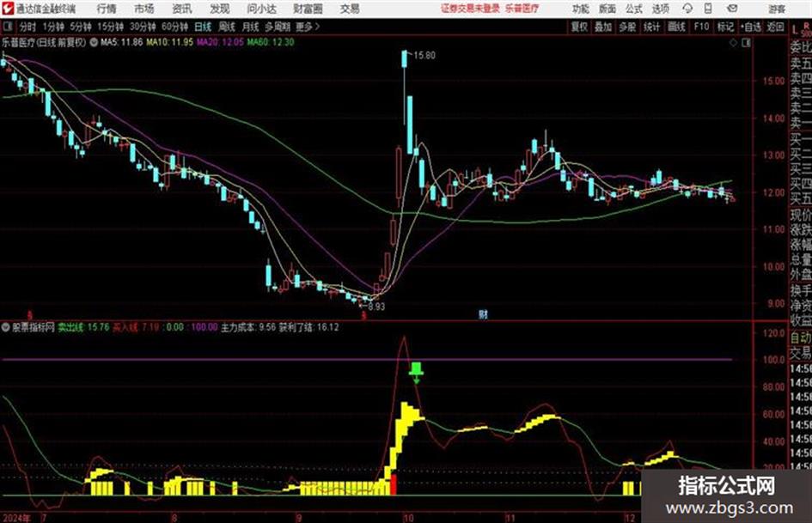
Task: Open the F10 company info button
Action: tap(701, 27)
